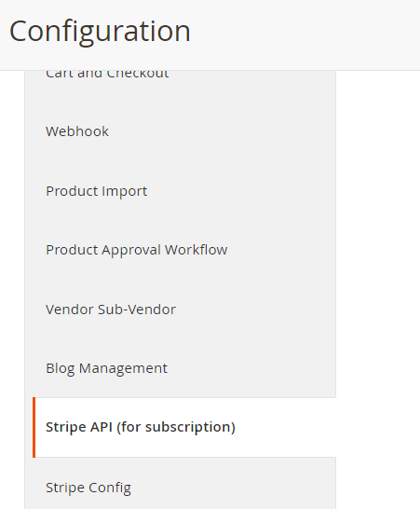
Task: Click the active Stripe API (for subscription) tab
Action: 184,427
